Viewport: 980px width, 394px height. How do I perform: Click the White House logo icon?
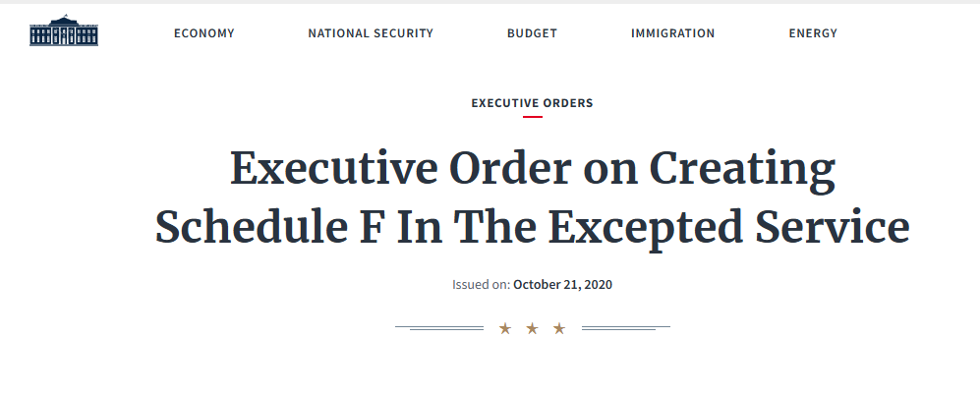point(64,30)
